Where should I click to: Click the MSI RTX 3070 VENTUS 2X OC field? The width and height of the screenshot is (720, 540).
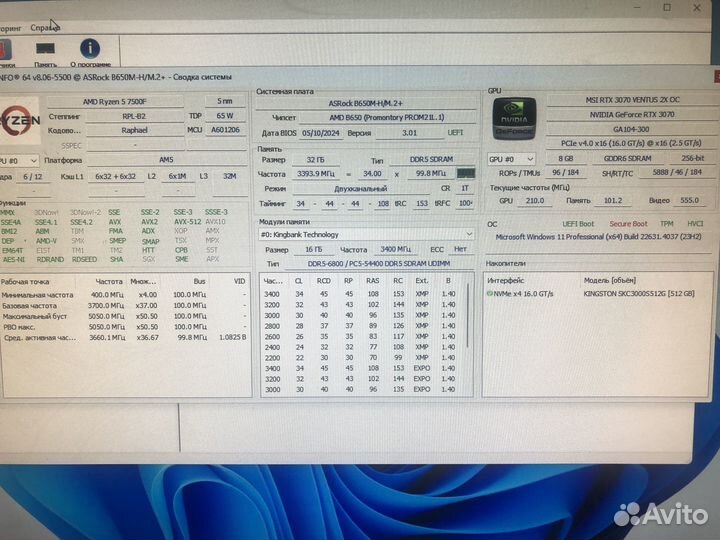[632, 100]
